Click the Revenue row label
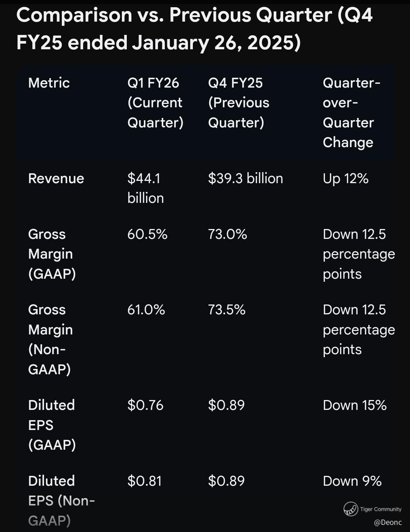 click(56, 178)
